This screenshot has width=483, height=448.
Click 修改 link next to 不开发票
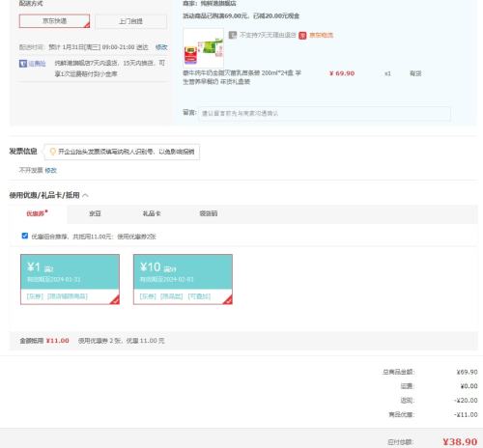click(x=50, y=170)
